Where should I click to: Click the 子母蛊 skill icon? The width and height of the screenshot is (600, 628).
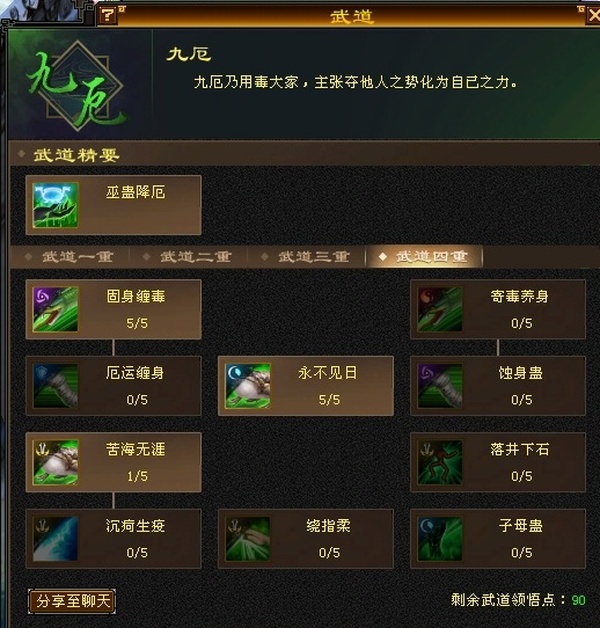(x=440, y=539)
